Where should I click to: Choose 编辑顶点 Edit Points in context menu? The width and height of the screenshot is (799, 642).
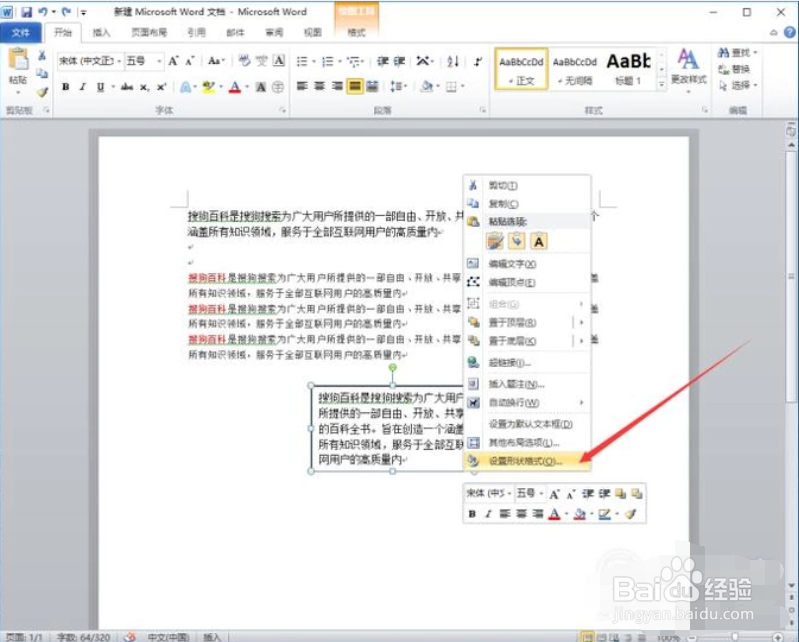point(527,282)
